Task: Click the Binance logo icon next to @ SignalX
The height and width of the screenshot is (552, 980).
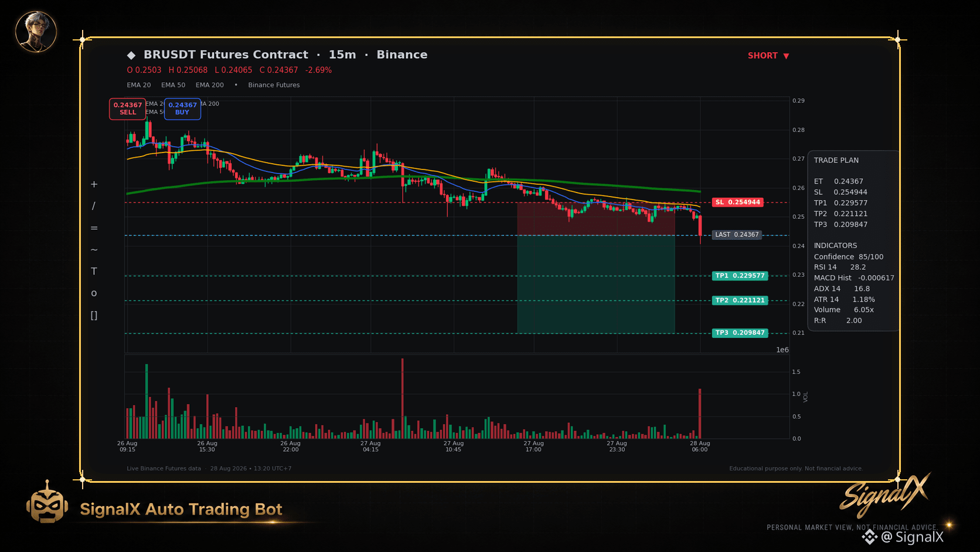Action: (x=869, y=537)
